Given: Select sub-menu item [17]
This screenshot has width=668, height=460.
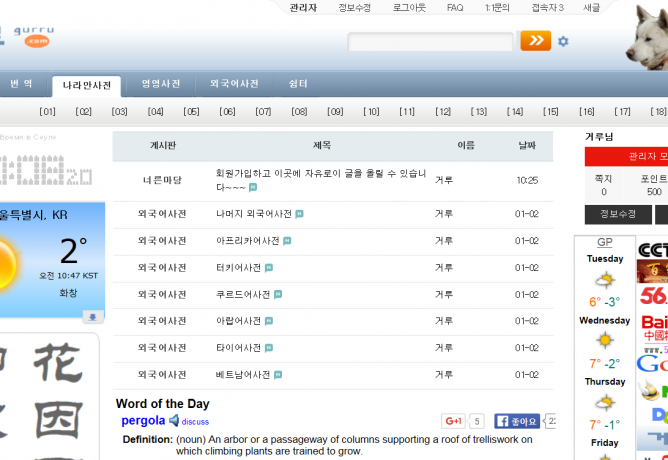Looking at the screenshot, I should click(x=622, y=112).
